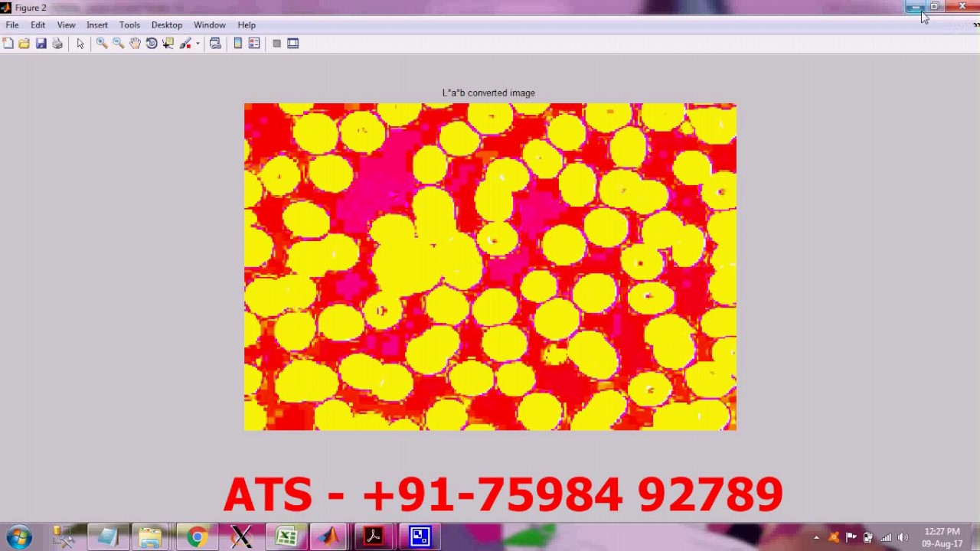
Task: Insert a colorbar using toolbar icon
Action: click(x=238, y=44)
